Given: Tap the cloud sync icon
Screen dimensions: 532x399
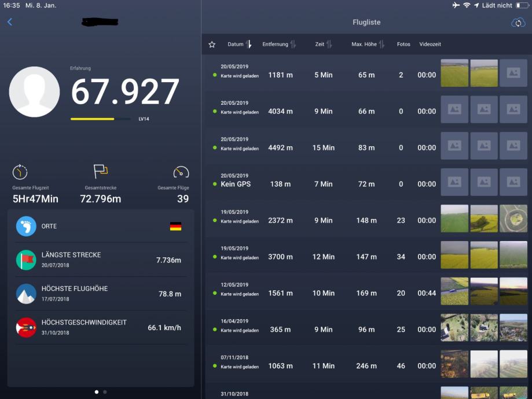Looking at the screenshot, I should [518, 23].
